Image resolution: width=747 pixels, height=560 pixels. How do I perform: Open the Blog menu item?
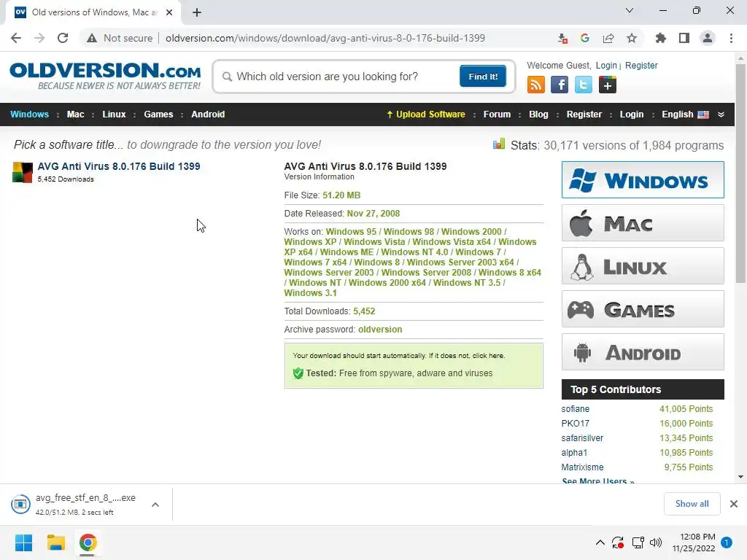pyautogui.click(x=538, y=114)
